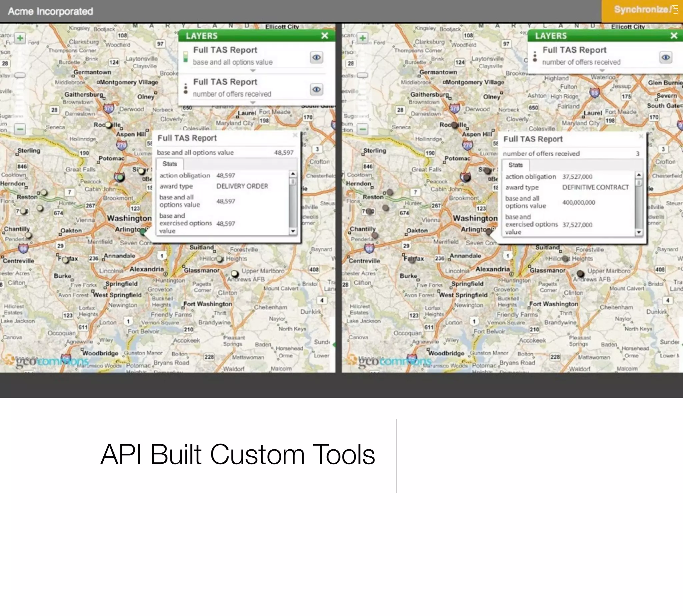Hide the right map number of offers layer
Image resolution: width=683 pixels, height=616 pixels.
(666, 58)
